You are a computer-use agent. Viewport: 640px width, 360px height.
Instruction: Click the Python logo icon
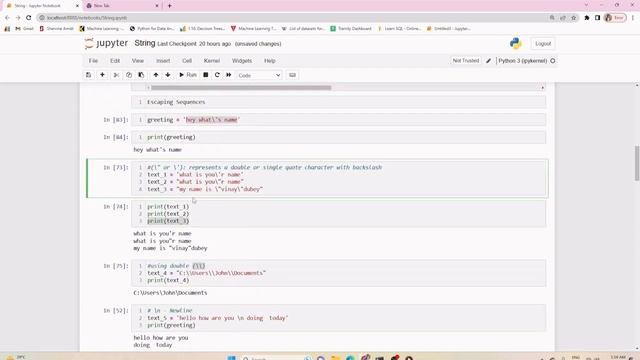coord(516,44)
